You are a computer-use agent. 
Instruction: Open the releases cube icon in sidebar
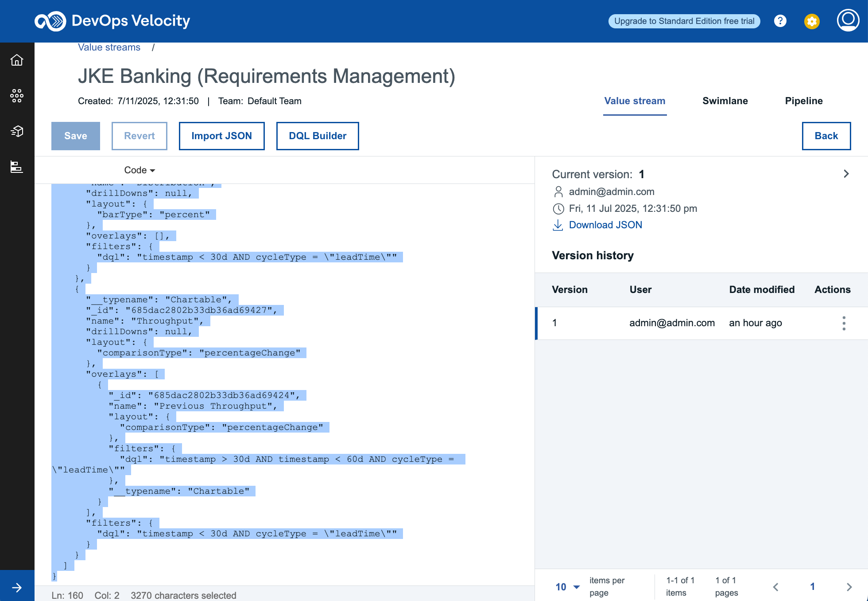(x=17, y=131)
